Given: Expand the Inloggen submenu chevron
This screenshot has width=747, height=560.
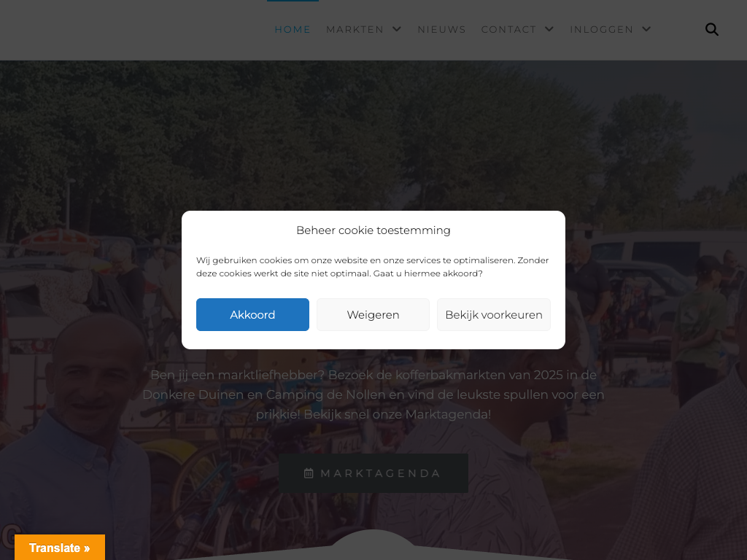Looking at the screenshot, I should tap(646, 29).
